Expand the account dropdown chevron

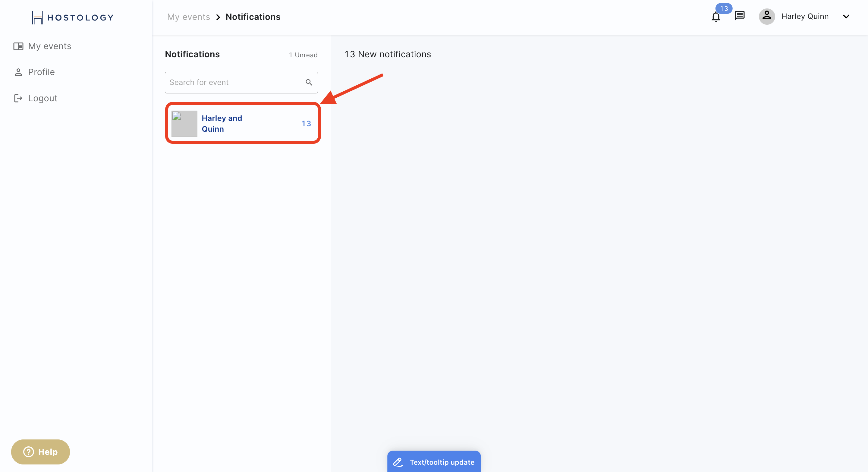coord(846,17)
